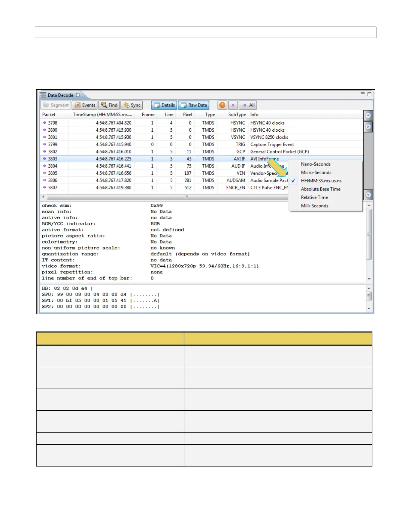The height and width of the screenshot is (532, 411).
Task: Click the purple dot filter button
Action: [x=233, y=105]
